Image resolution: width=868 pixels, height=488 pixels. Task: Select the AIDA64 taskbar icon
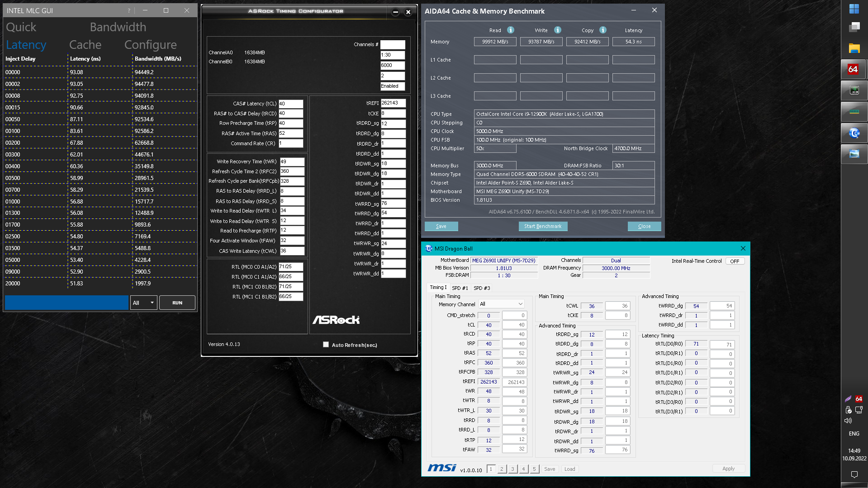pyautogui.click(x=854, y=70)
